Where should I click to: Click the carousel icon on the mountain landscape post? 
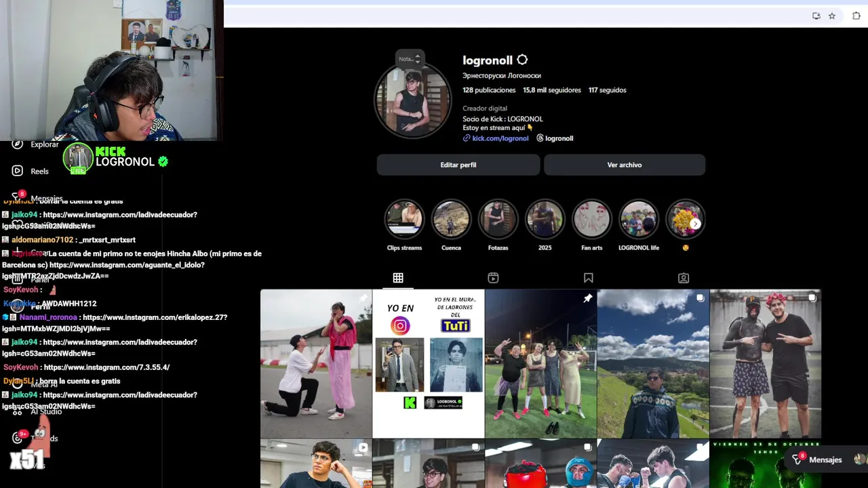point(700,298)
